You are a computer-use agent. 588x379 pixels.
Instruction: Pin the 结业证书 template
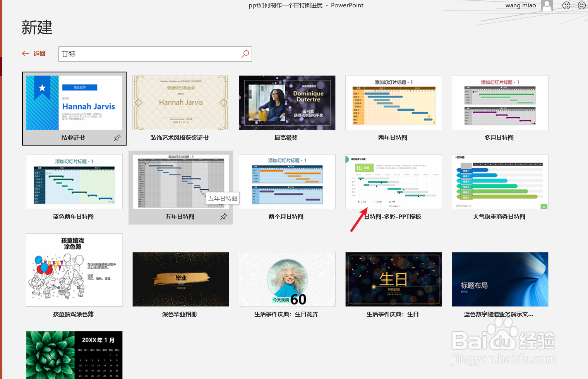pyautogui.click(x=117, y=138)
